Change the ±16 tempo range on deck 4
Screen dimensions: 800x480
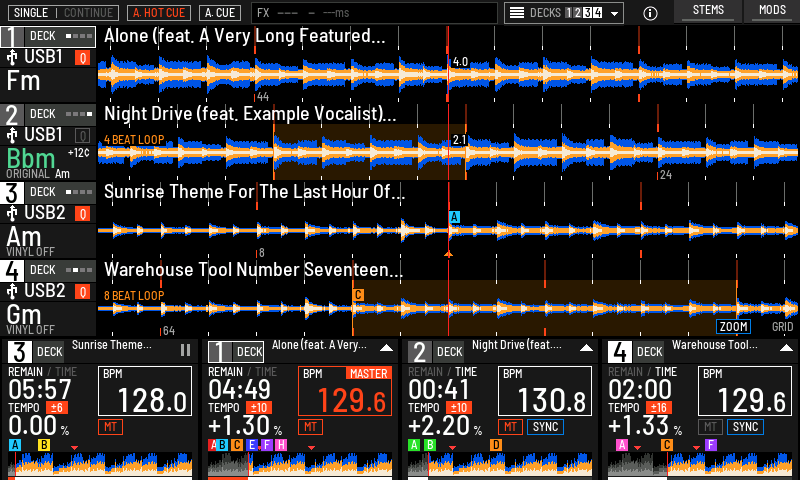tap(659, 408)
